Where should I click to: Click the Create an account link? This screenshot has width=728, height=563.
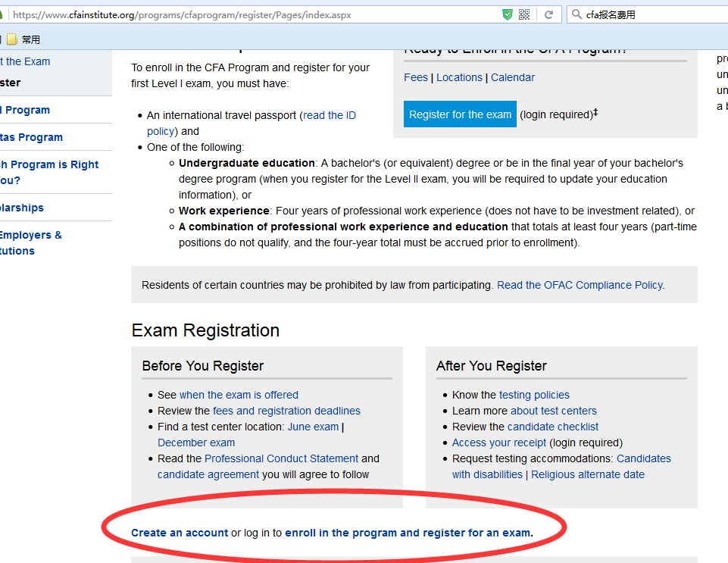coord(180,533)
